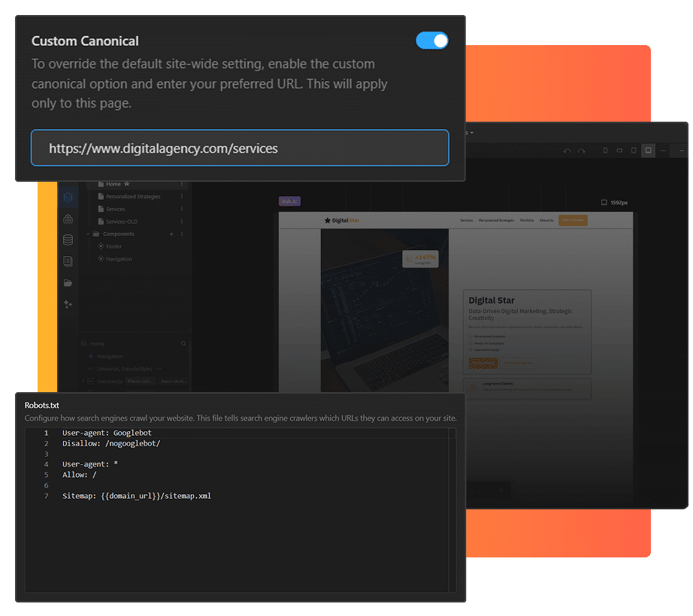693x616 pixels.
Task: Select the Footer component
Action: pyautogui.click(x=113, y=246)
